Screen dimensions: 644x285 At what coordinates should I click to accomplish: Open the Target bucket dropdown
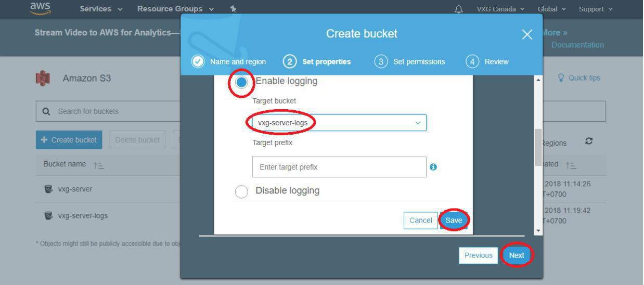339,123
